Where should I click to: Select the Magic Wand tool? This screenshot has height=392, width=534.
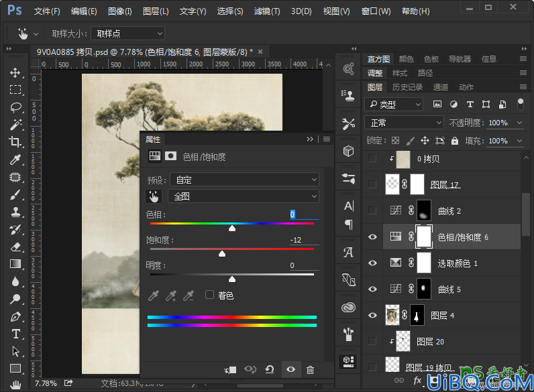[x=15, y=125]
